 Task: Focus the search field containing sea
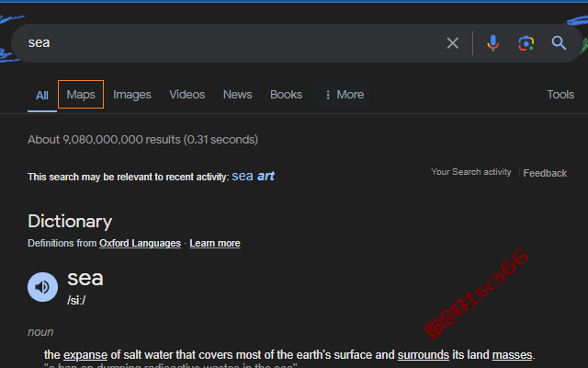[232, 43]
